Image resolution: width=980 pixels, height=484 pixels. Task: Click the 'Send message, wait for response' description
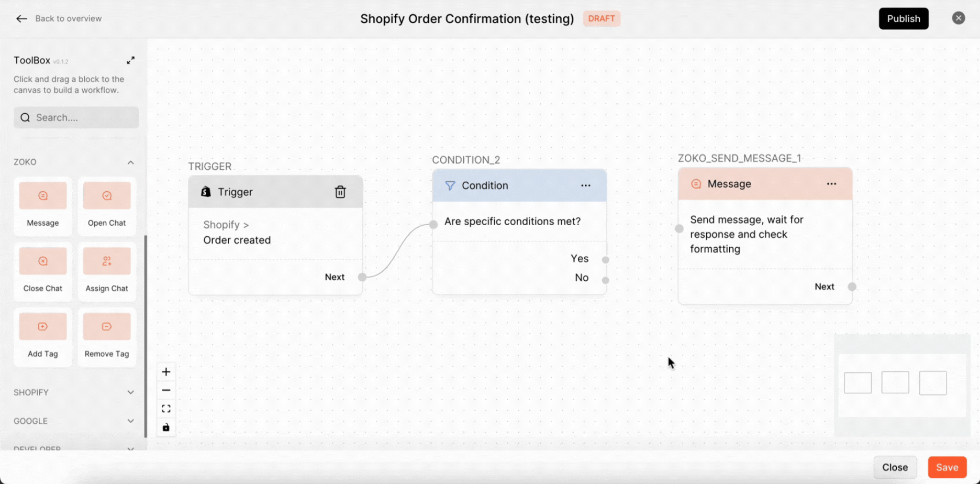pos(747,234)
